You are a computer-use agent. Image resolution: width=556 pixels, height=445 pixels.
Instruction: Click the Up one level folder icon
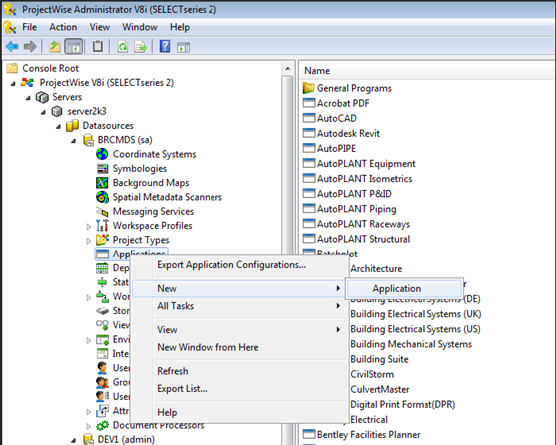point(54,46)
